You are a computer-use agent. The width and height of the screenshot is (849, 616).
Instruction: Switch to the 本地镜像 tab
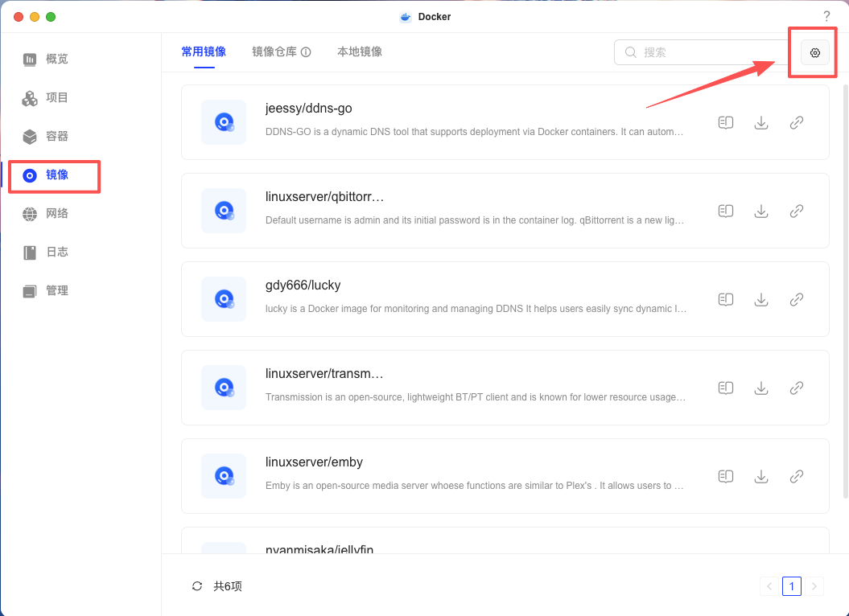pyautogui.click(x=360, y=52)
